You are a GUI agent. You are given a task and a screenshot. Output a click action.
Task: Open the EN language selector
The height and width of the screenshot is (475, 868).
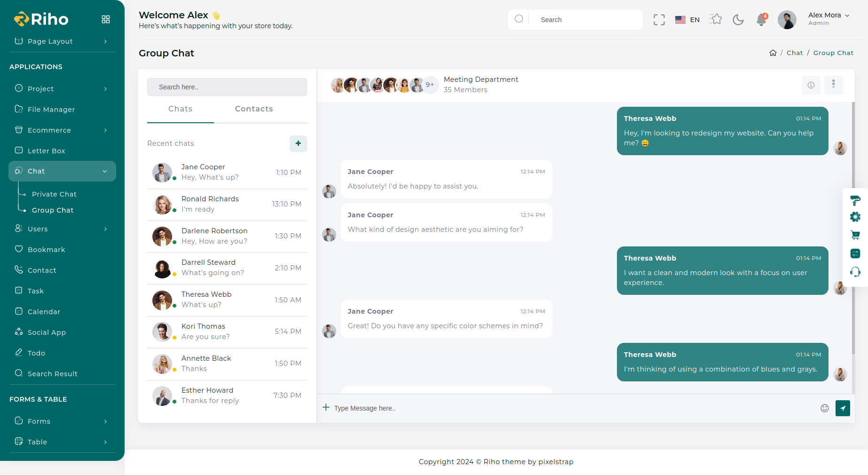pos(687,20)
